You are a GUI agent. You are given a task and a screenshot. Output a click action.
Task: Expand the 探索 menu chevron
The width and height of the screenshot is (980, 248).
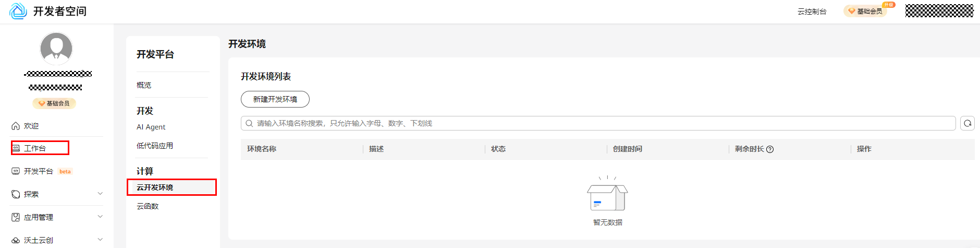(x=100, y=194)
